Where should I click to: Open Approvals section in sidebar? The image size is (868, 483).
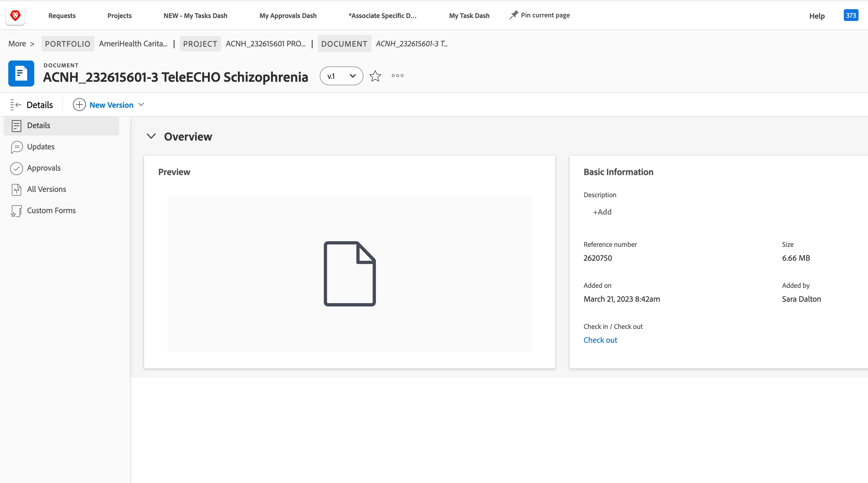[x=43, y=168]
